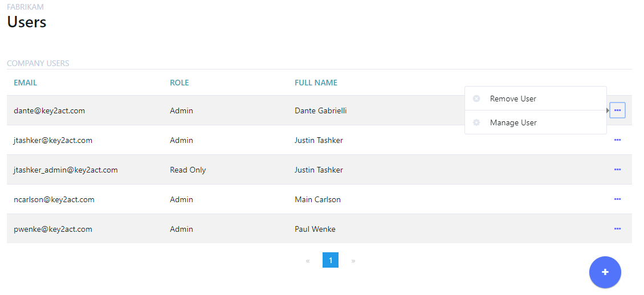The height and width of the screenshot is (295, 644).
Task: Click the blue add user plus button
Action: click(605, 272)
